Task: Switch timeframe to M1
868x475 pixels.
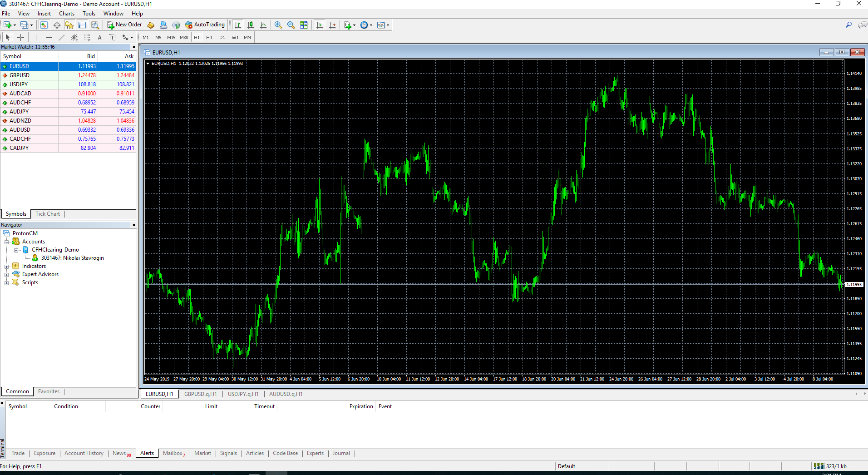Action: [146, 37]
